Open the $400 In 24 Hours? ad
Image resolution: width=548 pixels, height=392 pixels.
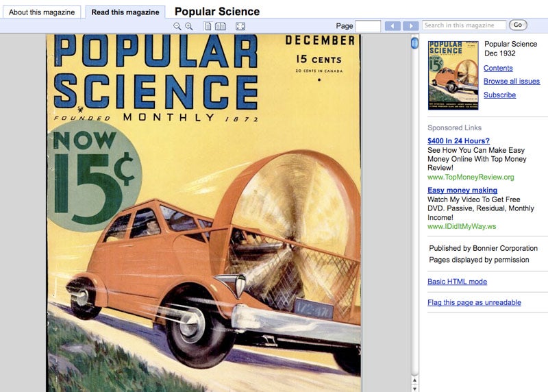pos(458,141)
